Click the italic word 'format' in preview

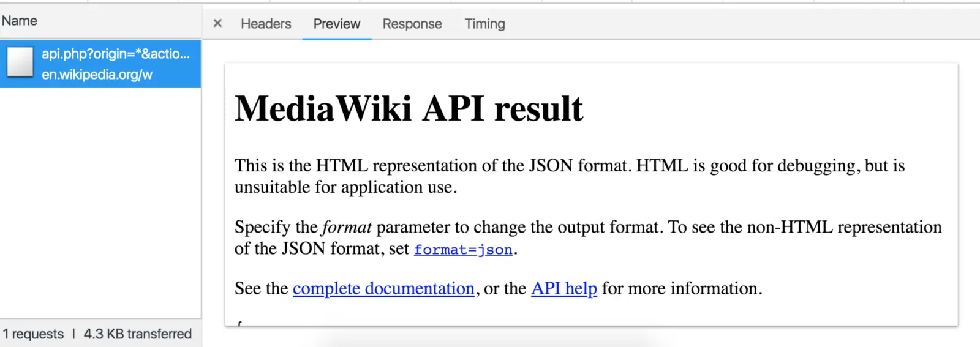point(347,228)
